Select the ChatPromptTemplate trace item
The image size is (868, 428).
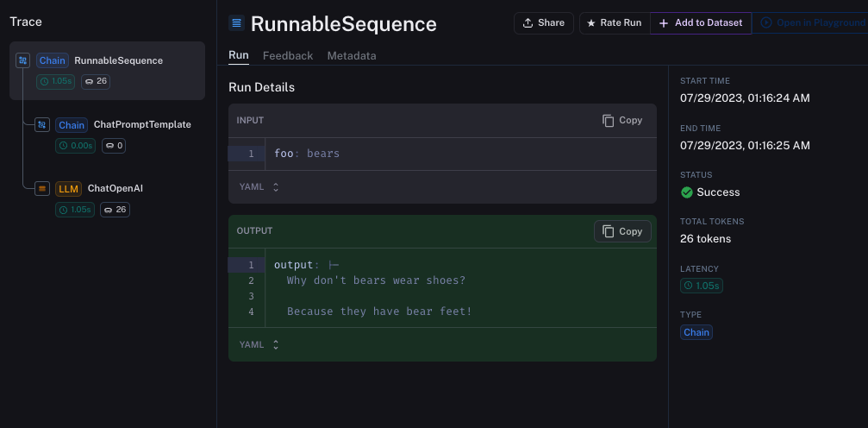[141, 124]
